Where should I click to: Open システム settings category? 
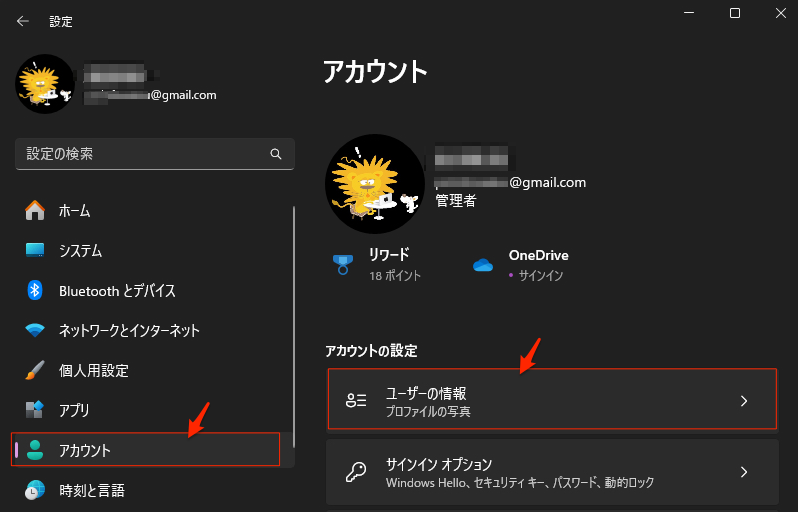(x=153, y=250)
